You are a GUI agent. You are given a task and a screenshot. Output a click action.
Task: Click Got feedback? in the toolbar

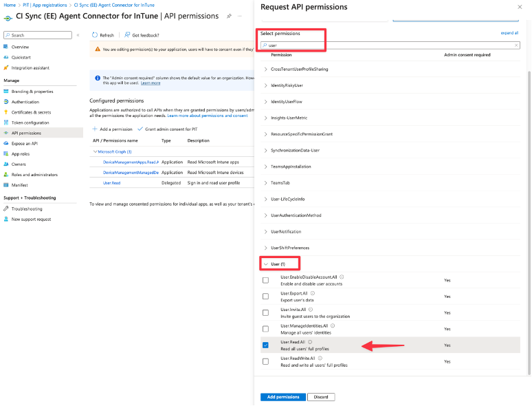(x=142, y=35)
